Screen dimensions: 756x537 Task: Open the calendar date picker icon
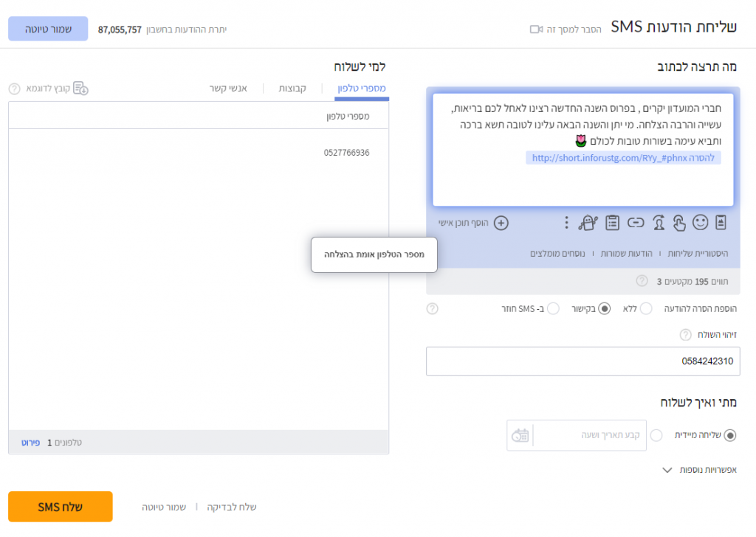pyautogui.click(x=520, y=435)
